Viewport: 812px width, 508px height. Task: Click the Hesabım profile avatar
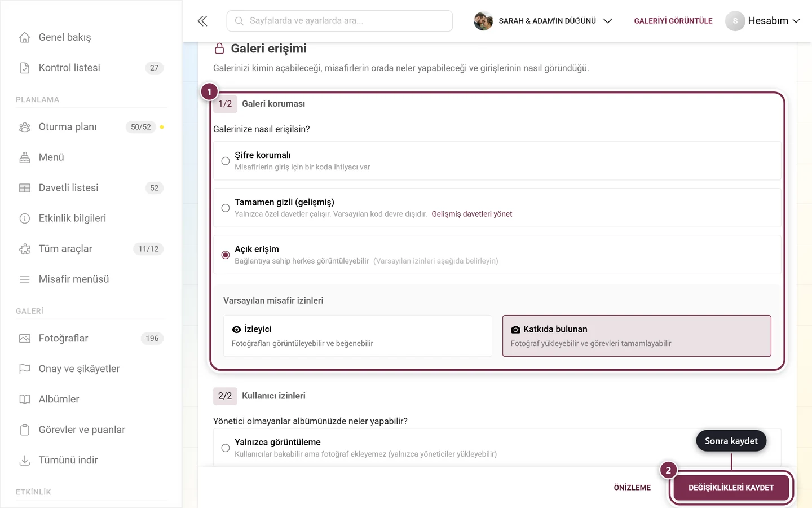pos(735,21)
